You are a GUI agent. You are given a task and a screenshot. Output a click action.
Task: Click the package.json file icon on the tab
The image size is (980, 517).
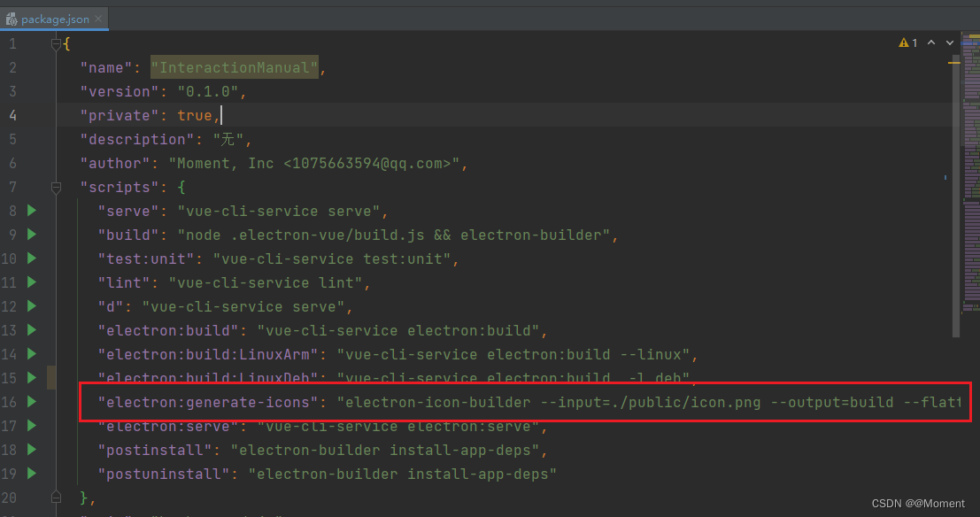click(12, 17)
